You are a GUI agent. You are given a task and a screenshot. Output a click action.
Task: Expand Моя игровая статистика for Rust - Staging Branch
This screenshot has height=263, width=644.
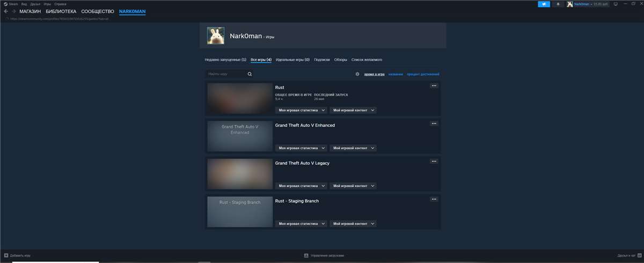point(301,223)
